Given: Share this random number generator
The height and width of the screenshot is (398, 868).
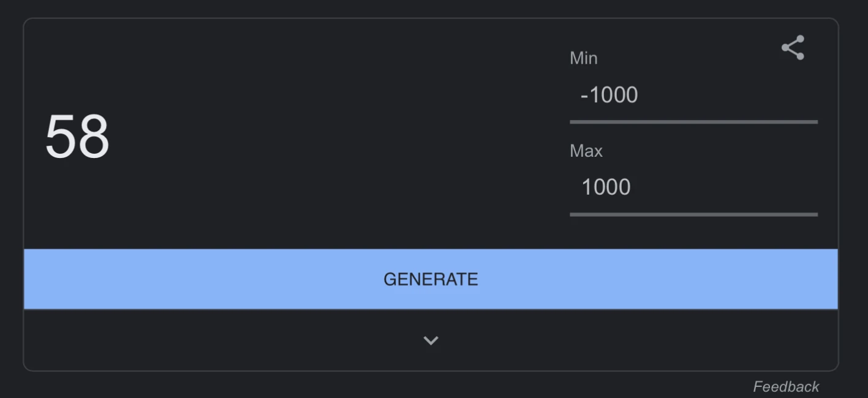Looking at the screenshot, I should pos(793,48).
